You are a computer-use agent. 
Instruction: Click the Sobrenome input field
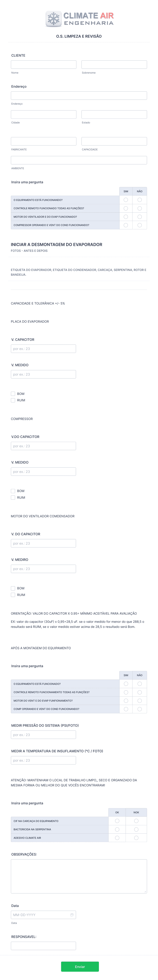tap(114, 65)
